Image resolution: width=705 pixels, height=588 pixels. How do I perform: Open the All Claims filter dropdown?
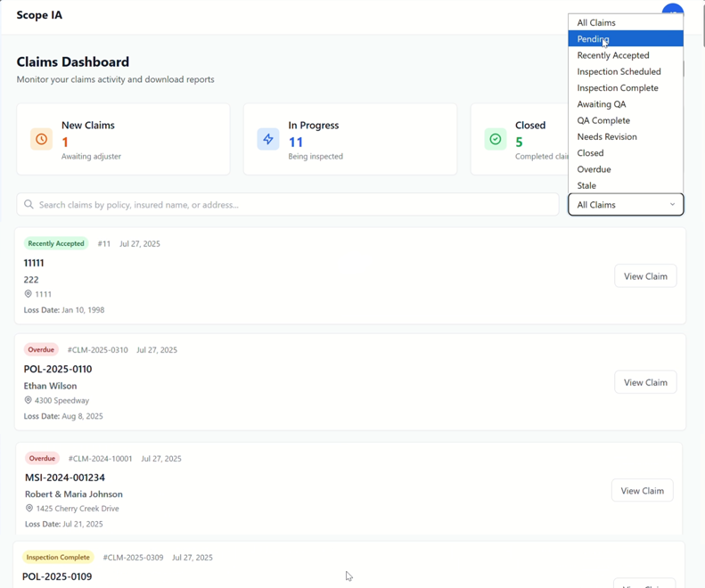pos(626,205)
